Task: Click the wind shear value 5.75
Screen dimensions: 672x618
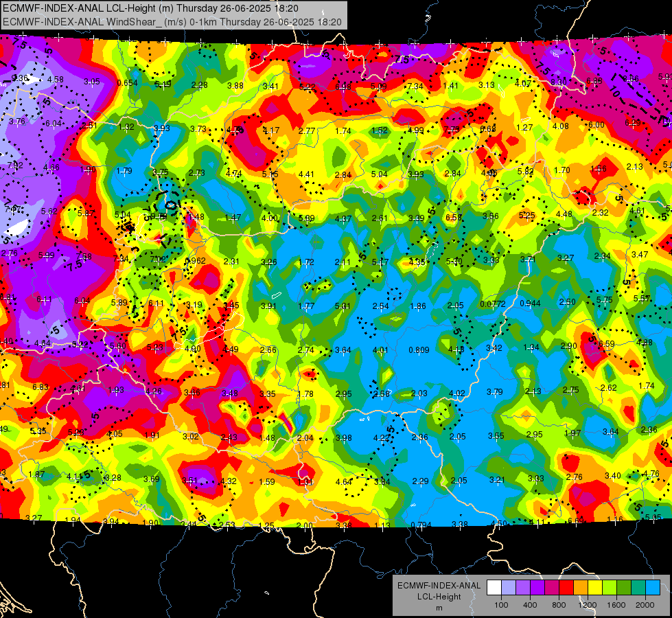Action: pyautogui.click(x=604, y=300)
